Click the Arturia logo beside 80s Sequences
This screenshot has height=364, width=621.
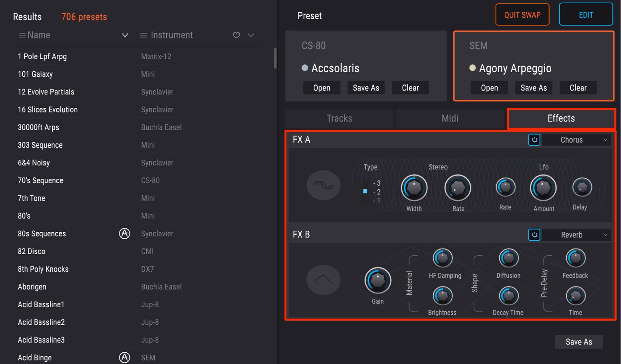(124, 233)
